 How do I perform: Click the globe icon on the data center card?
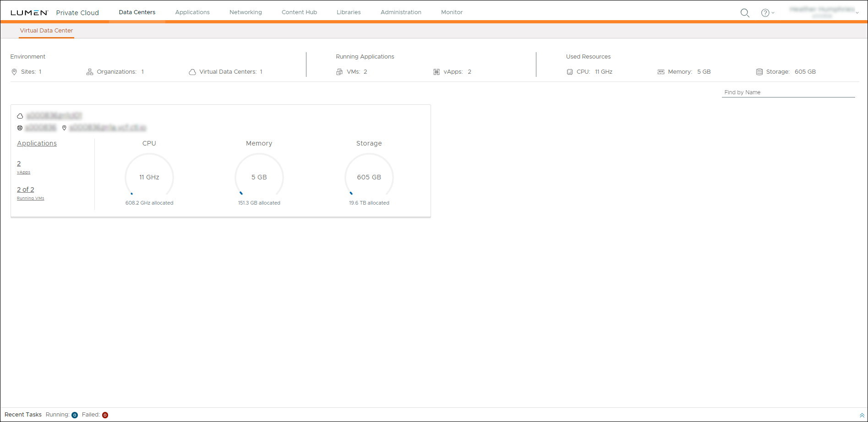tap(20, 128)
